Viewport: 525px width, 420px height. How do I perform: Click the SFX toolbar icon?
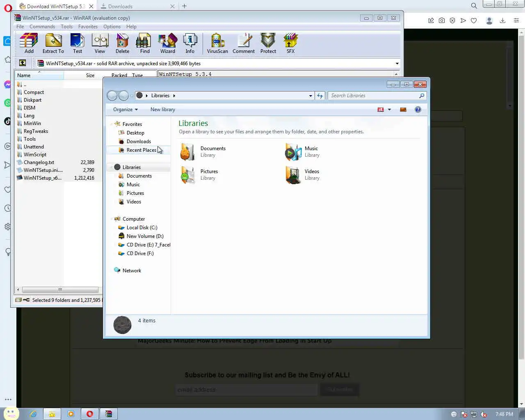tap(290, 43)
